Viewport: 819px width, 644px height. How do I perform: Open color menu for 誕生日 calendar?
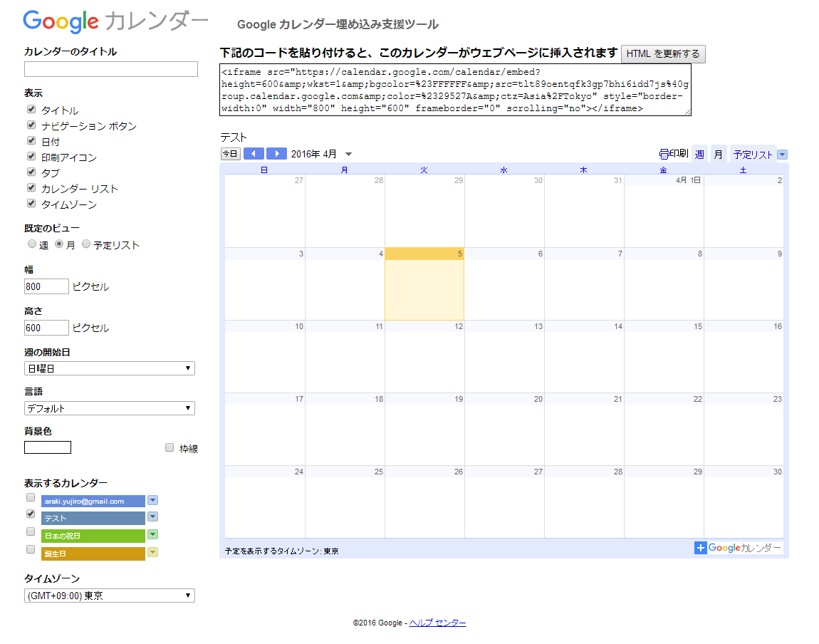click(152, 552)
